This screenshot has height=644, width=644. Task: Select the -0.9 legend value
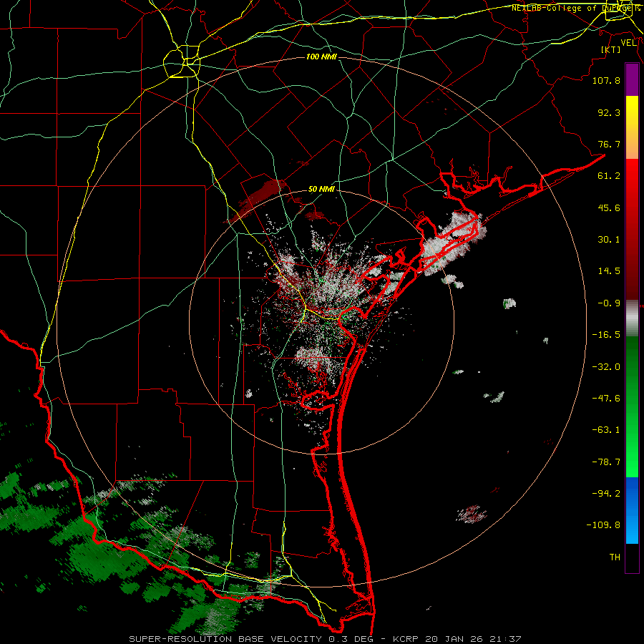(x=609, y=303)
